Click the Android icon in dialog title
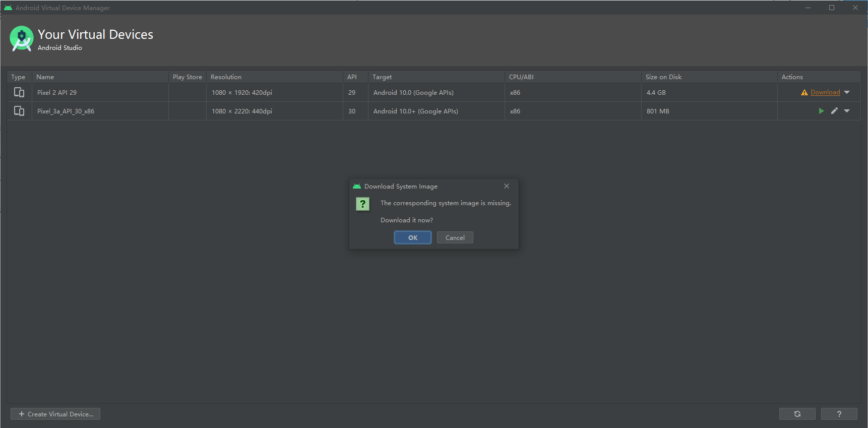Screen dimensions: 868x428 coord(357,186)
